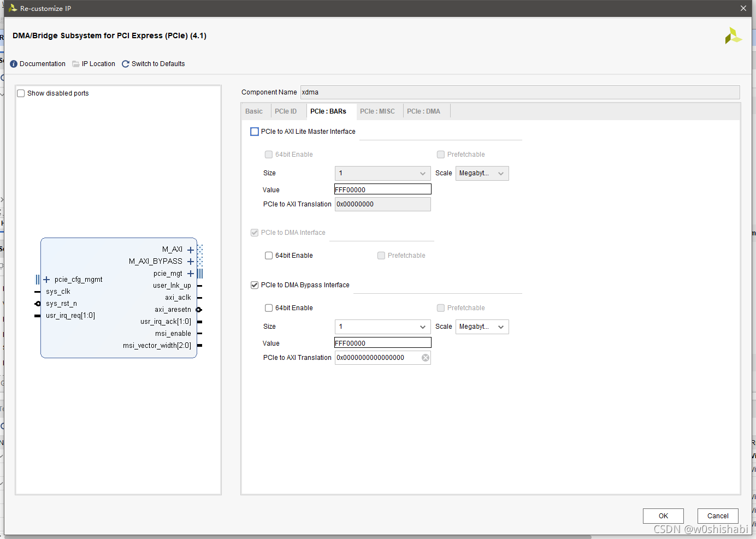Toggle 64bit Enable under DMA Interface
Image resolution: width=756 pixels, height=539 pixels.
pyautogui.click(x=269, y=256)
